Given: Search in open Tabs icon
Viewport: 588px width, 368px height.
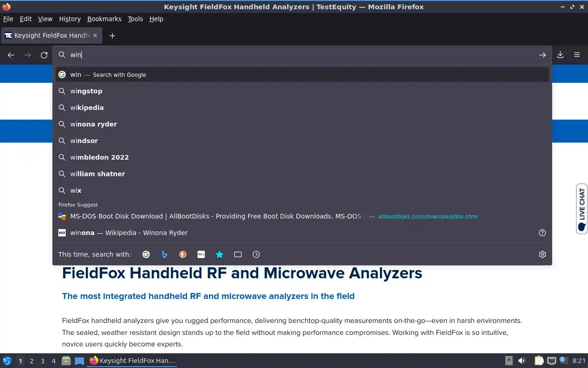Looking at the screenshot, I should point(238,254).
